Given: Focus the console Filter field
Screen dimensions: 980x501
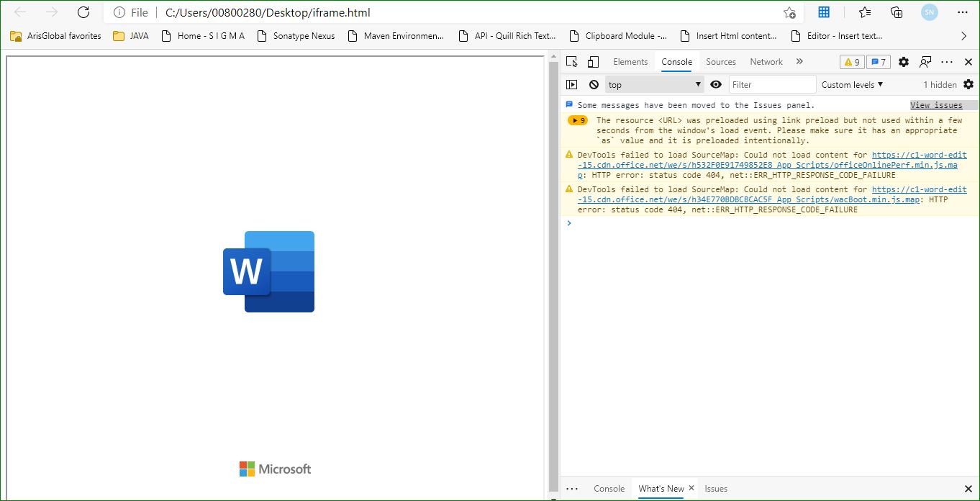Looking at the screenshot, I should [773, 84].
